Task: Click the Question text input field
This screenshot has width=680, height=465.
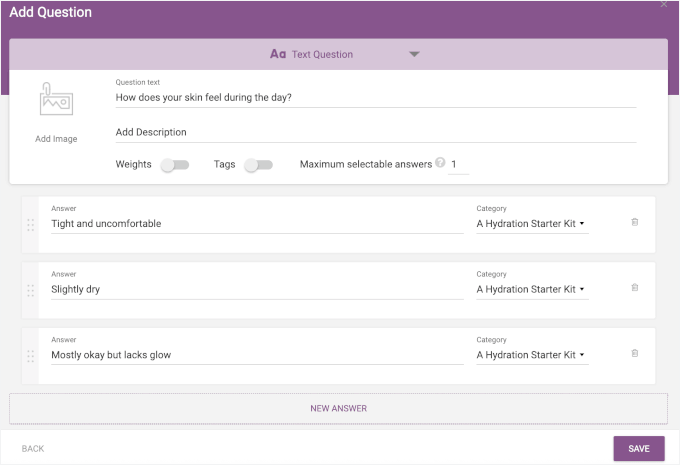Action: pos(375,98)
